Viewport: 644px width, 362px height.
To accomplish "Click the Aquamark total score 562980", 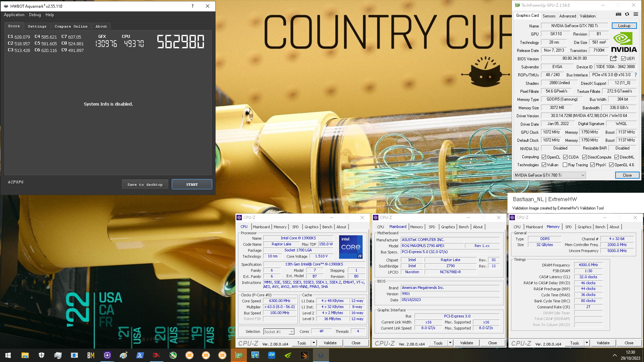I will [x=180, y=42].
